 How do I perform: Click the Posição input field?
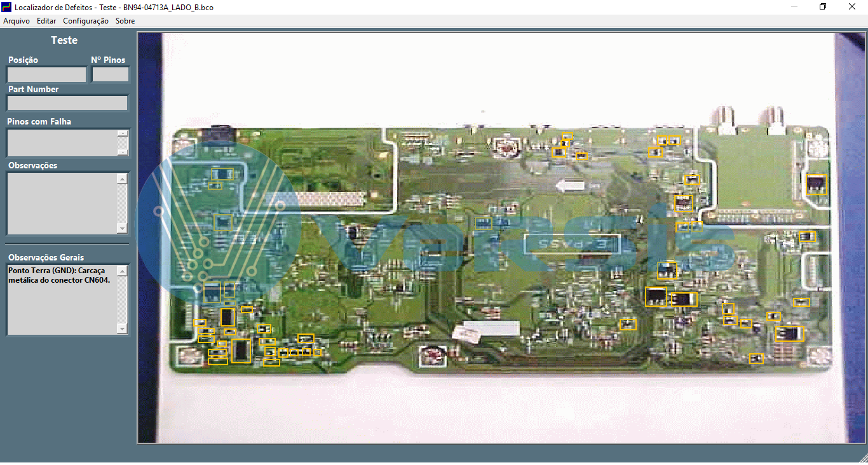[46, 74]
